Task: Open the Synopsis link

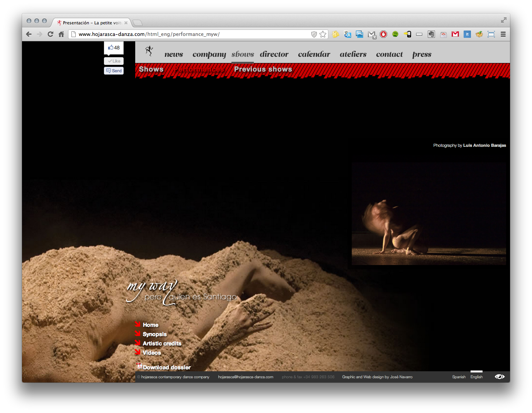Action: point(155,334)
